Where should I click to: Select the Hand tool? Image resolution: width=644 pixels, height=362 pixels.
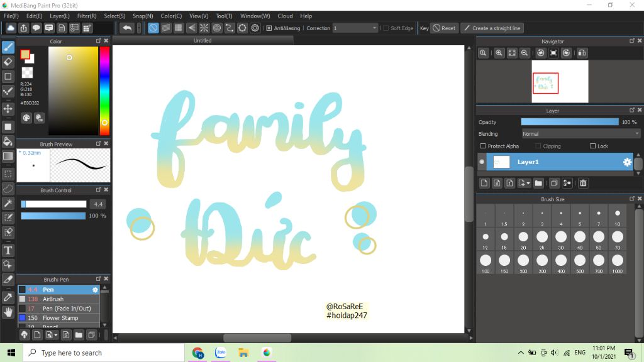click(x=8, y=312)
